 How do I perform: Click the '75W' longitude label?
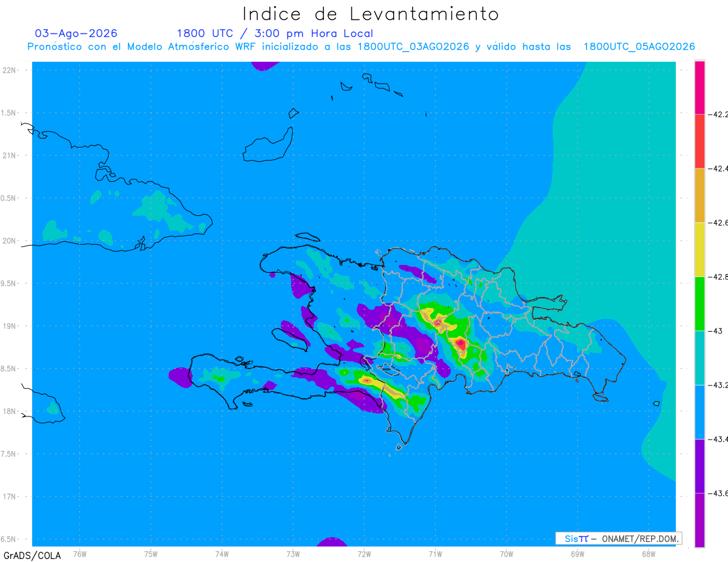coord(150,554)
